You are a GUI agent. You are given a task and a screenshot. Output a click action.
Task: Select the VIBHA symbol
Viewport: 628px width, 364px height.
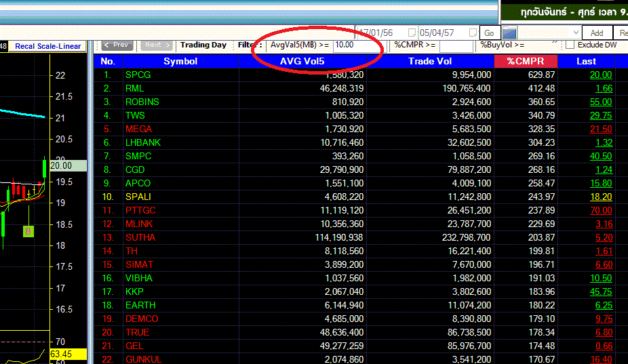pos(139,279)
